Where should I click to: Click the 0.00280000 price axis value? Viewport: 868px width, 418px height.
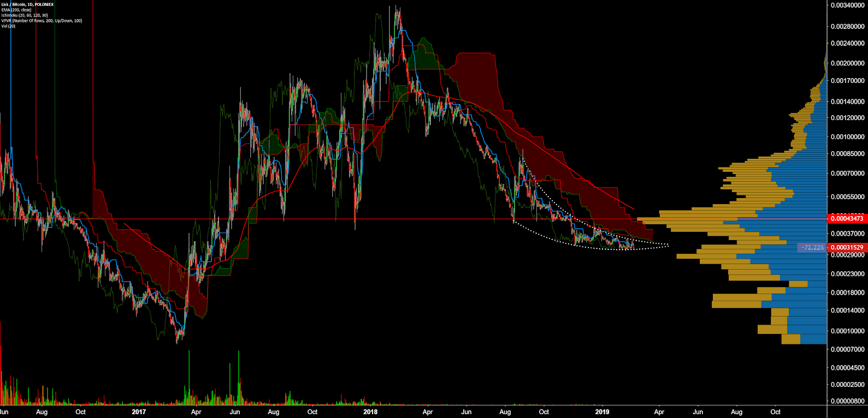[848, 26]
